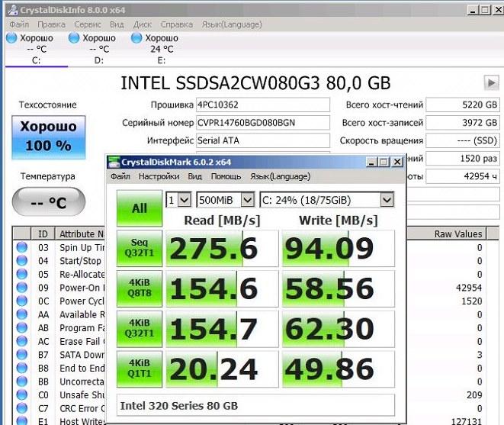Image resolution: width=504 pixels, height=425 pixels.
Task: Click the -- °C temperature button
Action: coord(49,202)
